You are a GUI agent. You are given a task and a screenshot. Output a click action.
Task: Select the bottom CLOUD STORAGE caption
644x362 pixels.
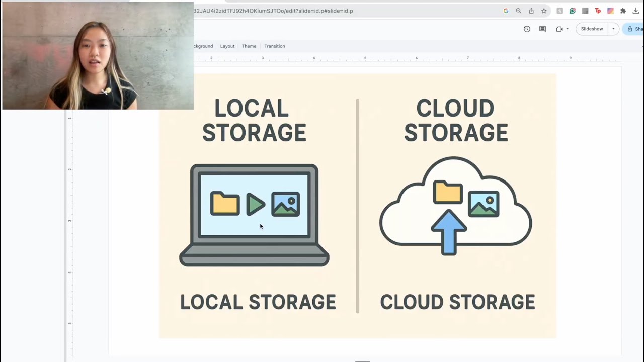457,302
